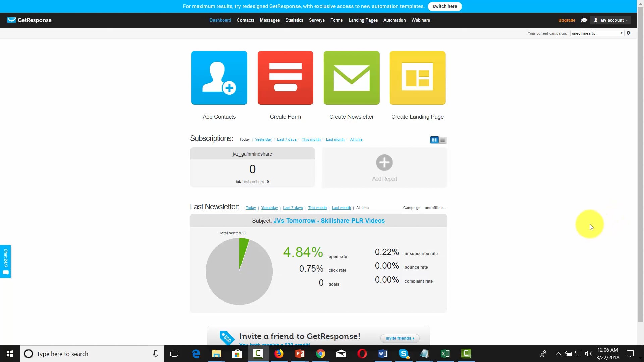
Task: Open the Dashboard menu
Action: [x=220, y=20]
